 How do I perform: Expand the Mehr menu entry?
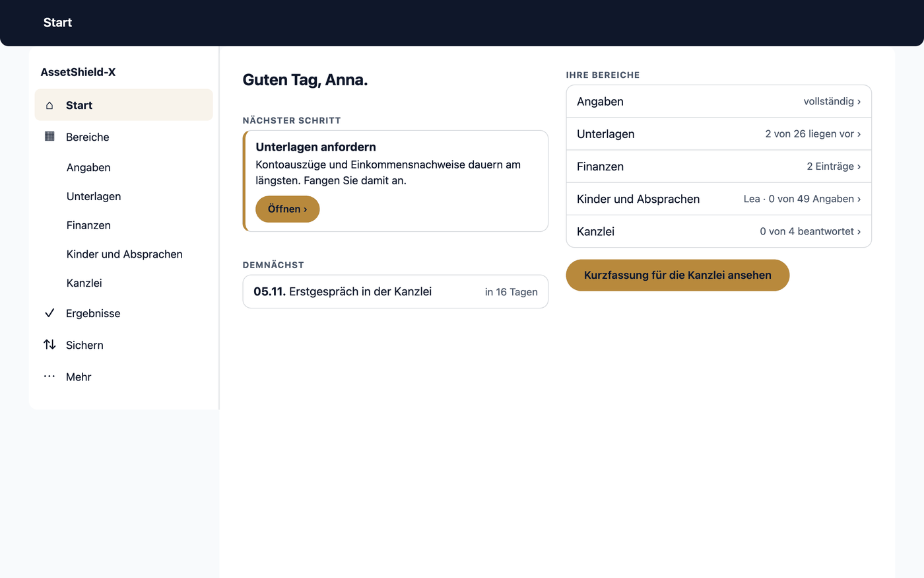click(x=124, y=377)
